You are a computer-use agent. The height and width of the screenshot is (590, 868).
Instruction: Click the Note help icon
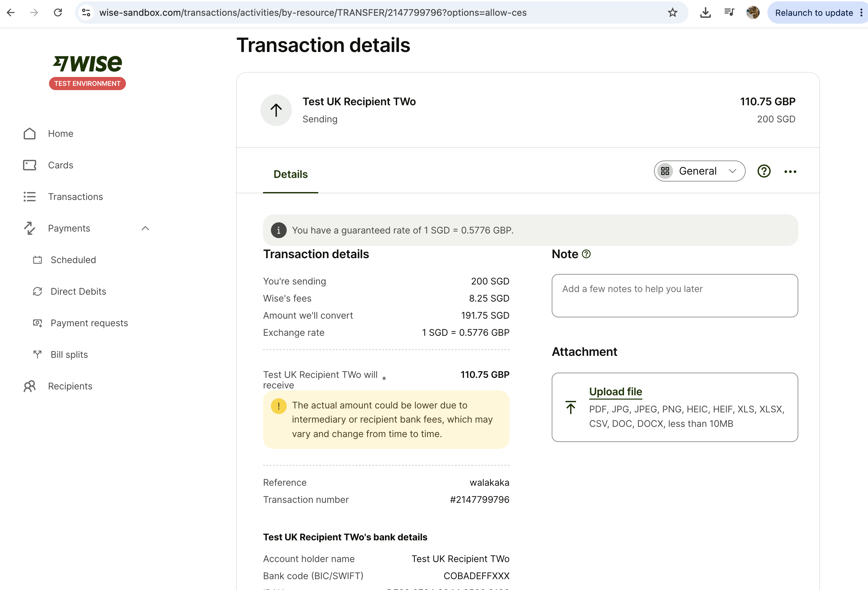pyautogui.click(x=586, y=254)
